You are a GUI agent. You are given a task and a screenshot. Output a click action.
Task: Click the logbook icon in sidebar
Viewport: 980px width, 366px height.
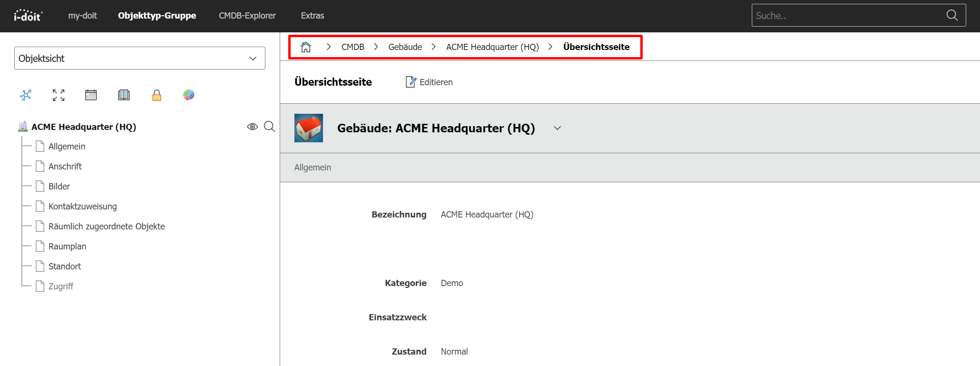(x=124, y=95)
